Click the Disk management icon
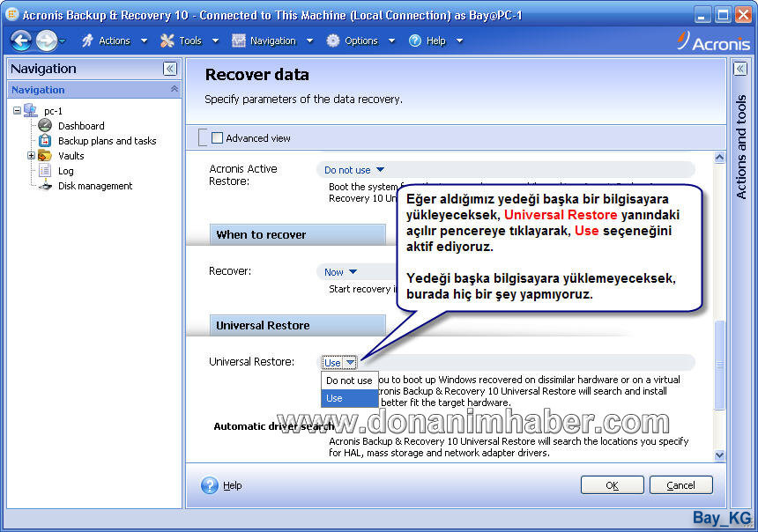The height and width of the screenshot is (532, 758). point(45,186)
